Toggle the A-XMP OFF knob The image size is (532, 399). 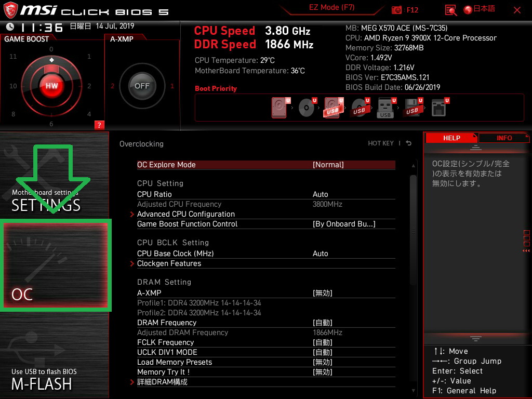pos(142,86)
